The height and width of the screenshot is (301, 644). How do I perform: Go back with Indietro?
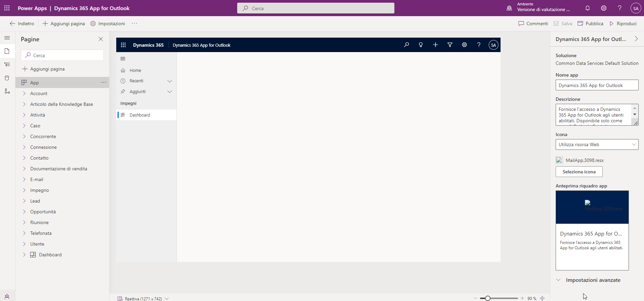click(x=22, y=24)
